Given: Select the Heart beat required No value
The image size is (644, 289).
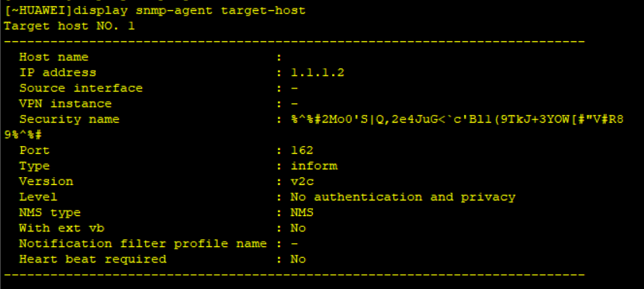Looking at the screenshot, I should [298, 259].
